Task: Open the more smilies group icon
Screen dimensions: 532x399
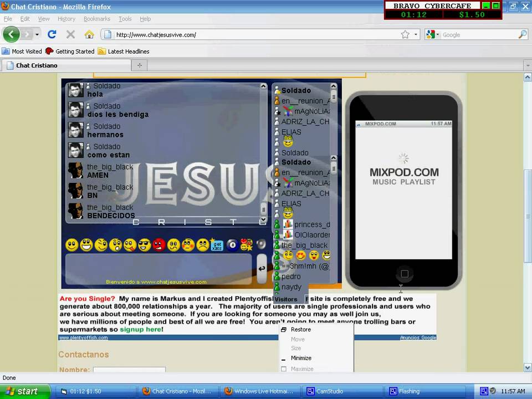Action: [x=247, y=244]
